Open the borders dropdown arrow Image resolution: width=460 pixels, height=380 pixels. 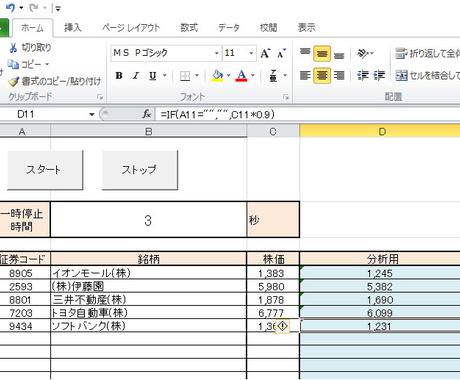tap(197, 76)
